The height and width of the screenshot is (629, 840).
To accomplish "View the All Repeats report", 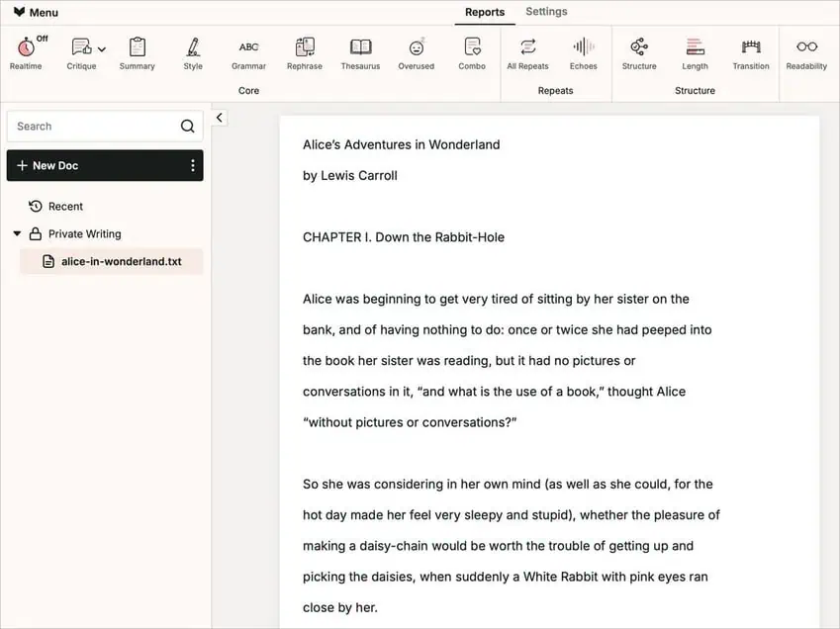I will [x=527, y=51].
